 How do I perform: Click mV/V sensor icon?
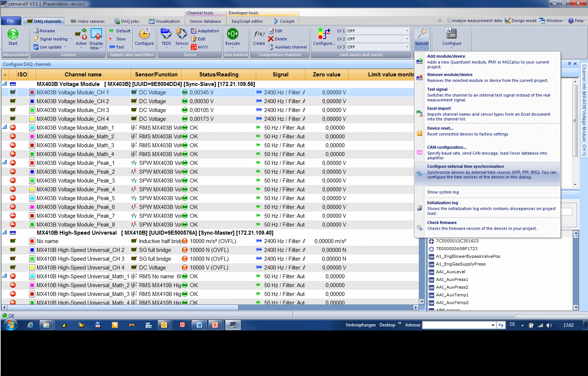click(x=194, y=47)
